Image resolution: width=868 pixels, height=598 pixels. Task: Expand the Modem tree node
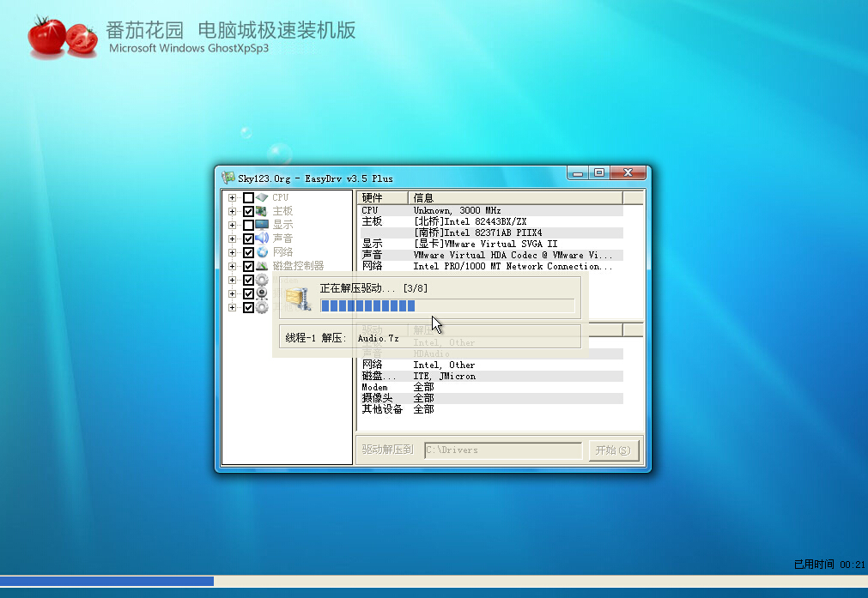(x=233, y=280)
